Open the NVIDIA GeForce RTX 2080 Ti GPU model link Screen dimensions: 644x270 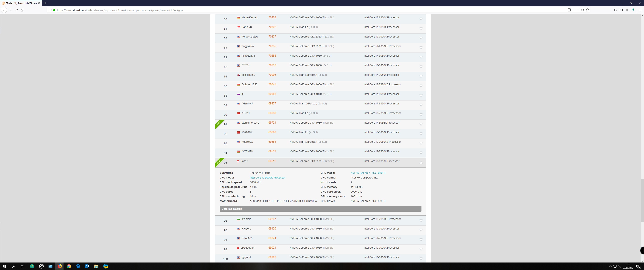(x=368, y=173)
